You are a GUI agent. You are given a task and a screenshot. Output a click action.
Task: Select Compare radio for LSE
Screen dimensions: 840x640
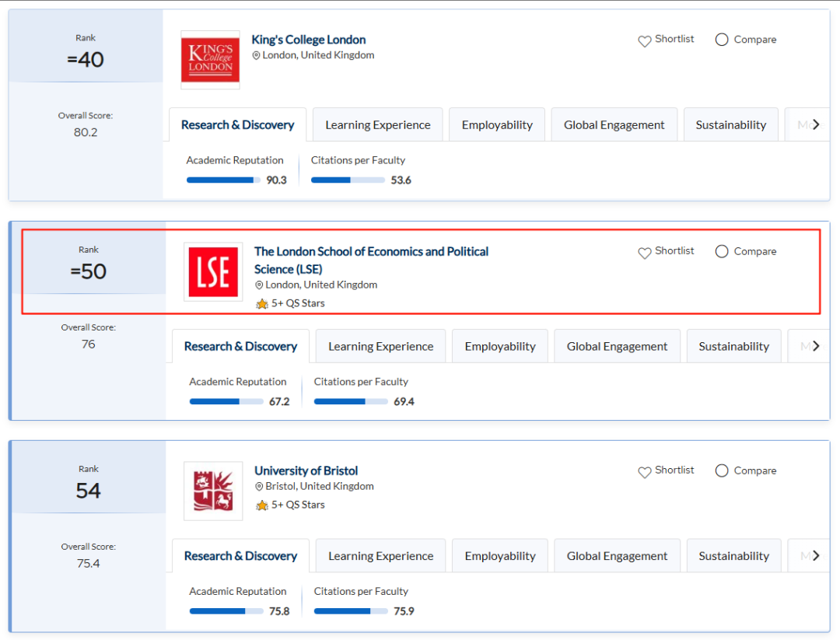pyautogui.click(x=722, y=251)
